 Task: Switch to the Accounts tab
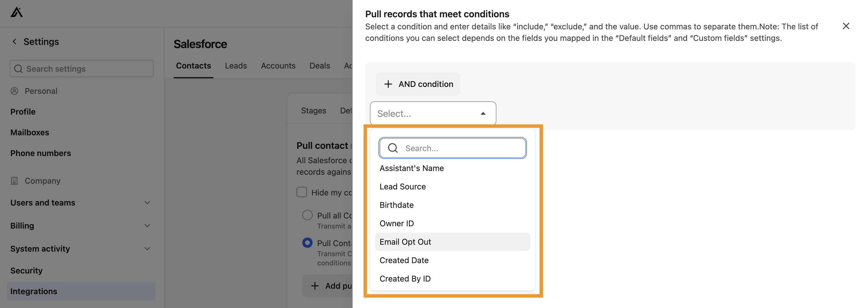coord(278,65)
